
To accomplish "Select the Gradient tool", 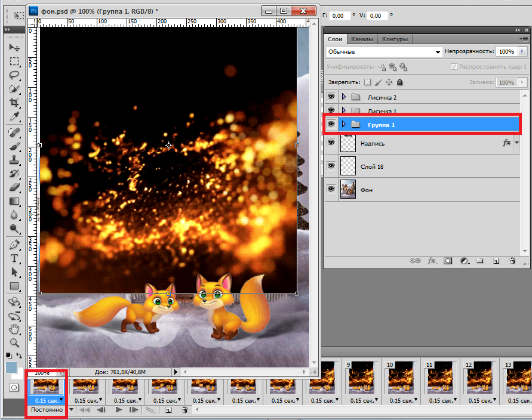I will 14,201.
